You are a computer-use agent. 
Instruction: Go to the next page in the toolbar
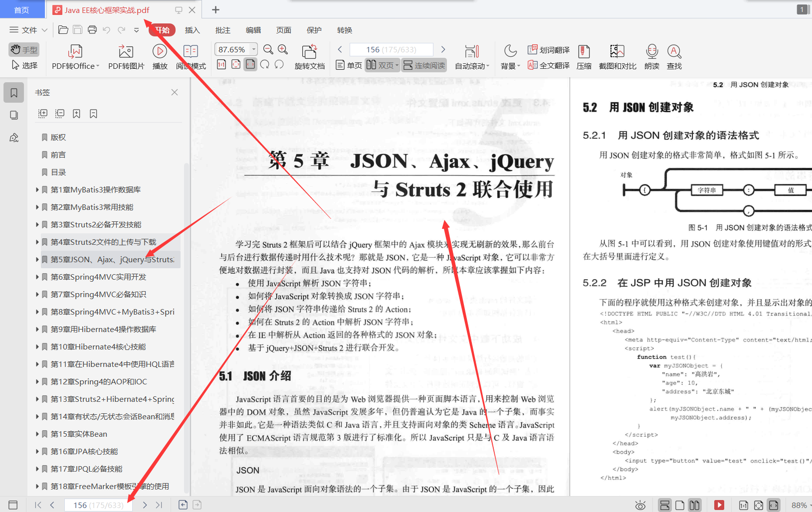click(443, 49)
